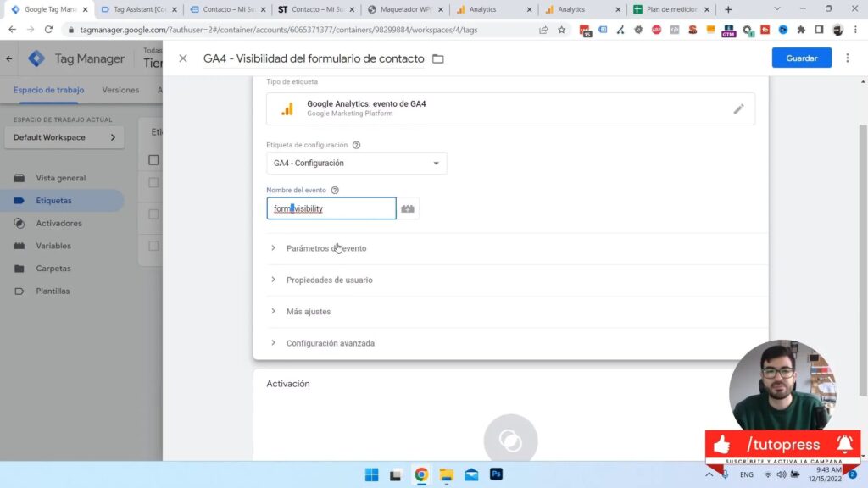Screen dimensions: 868x488
Task: Click the Guardar button
Action: (802, 58)
